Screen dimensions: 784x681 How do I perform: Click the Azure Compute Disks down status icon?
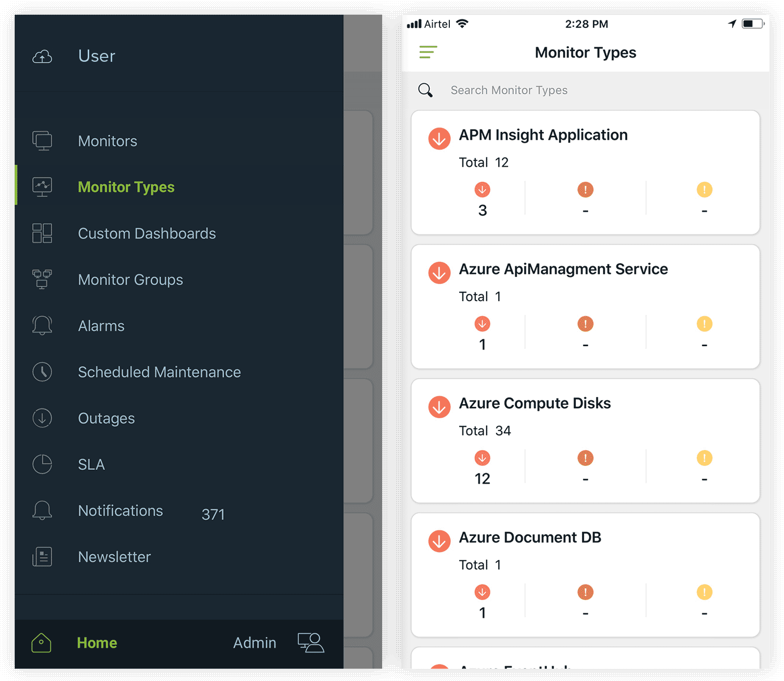(440, 407)
